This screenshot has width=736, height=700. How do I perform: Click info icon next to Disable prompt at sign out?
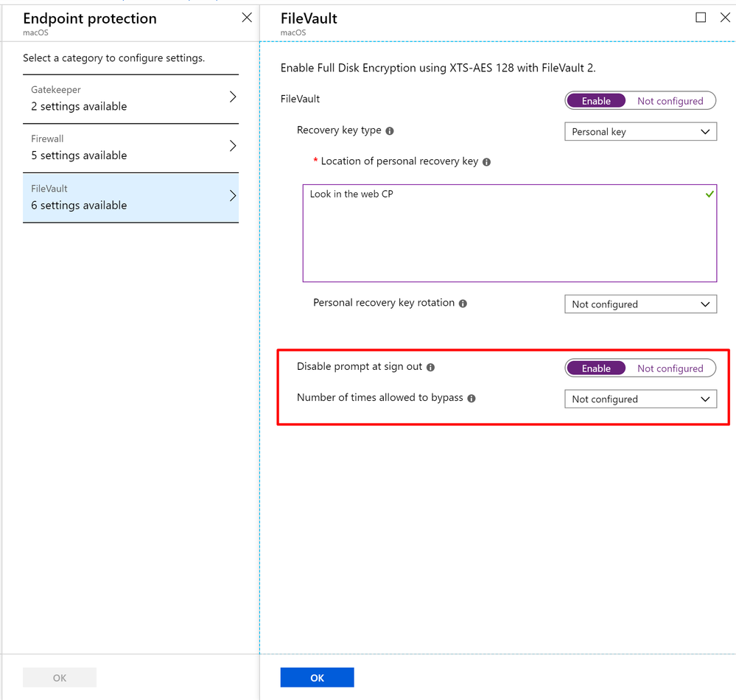430,367
